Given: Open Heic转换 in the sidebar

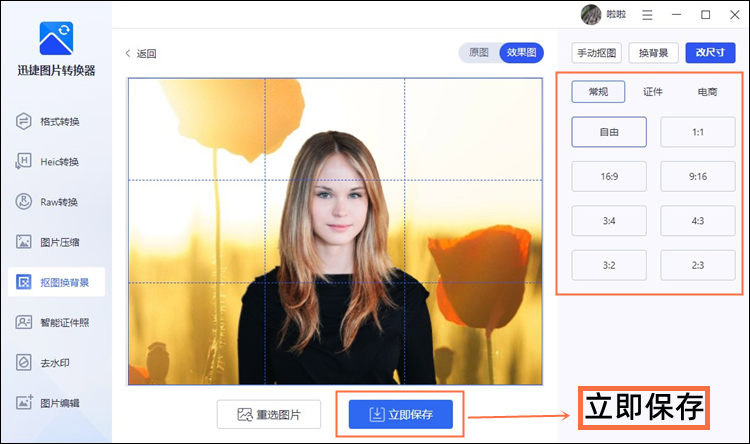Looking at the screenshot, I should pyautogui.click(x=48, y=162).
